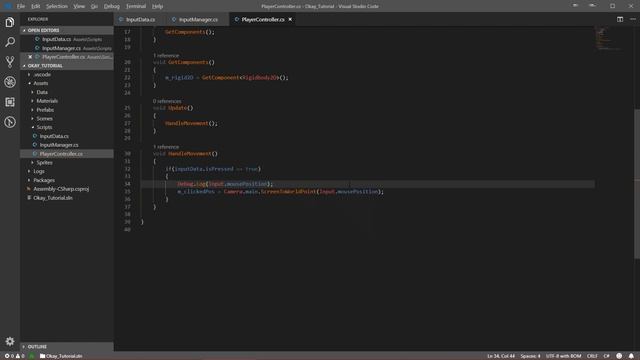Image resolution: width=640 pixels, height=360 pixels.
Task: Open the Debug menu
Action: click(111, 6)
